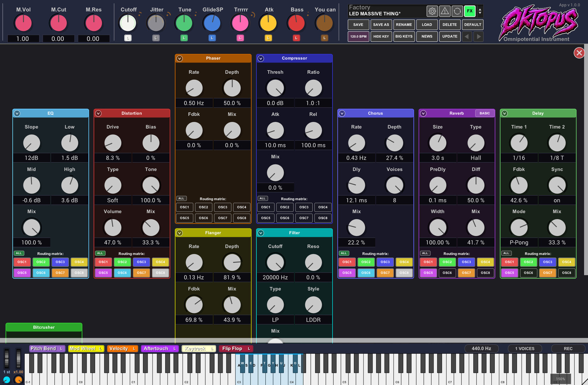The image size is (588, 385).
Task: Click the 120.0 BPM tempo field
Action: click(358, 36)
